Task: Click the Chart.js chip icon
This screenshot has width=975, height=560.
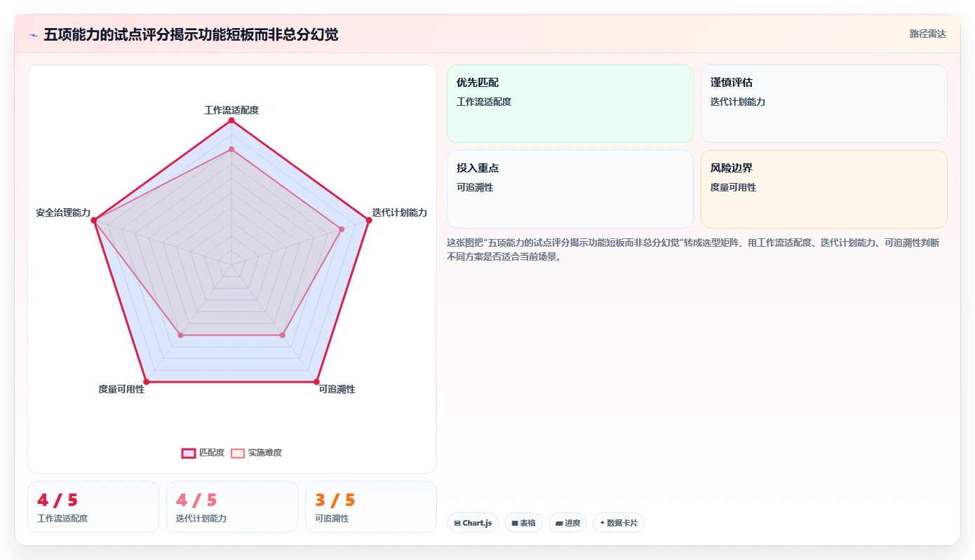Action: coord(457,523)
